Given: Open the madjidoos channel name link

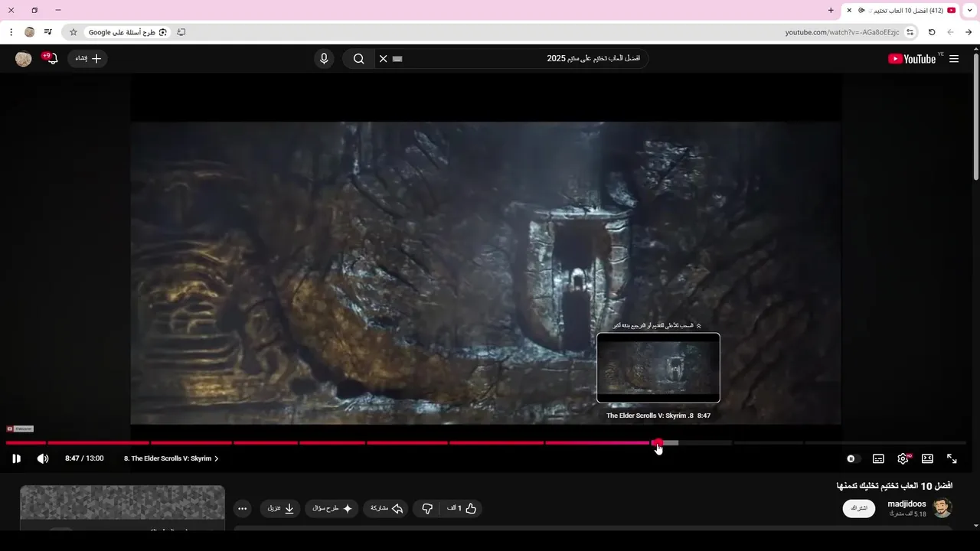Looking at the screenshot, I should 906,504.
